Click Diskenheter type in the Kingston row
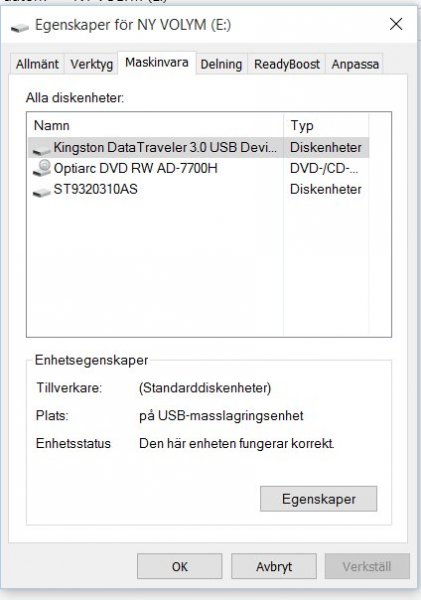 click(x=326, y=147)
